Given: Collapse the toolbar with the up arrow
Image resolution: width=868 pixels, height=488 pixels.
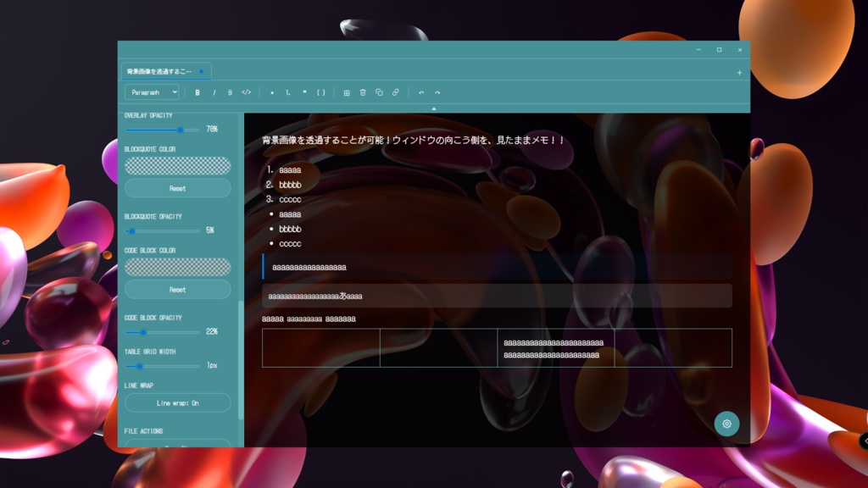Looking at the screenshot, I should pos(434,108).
